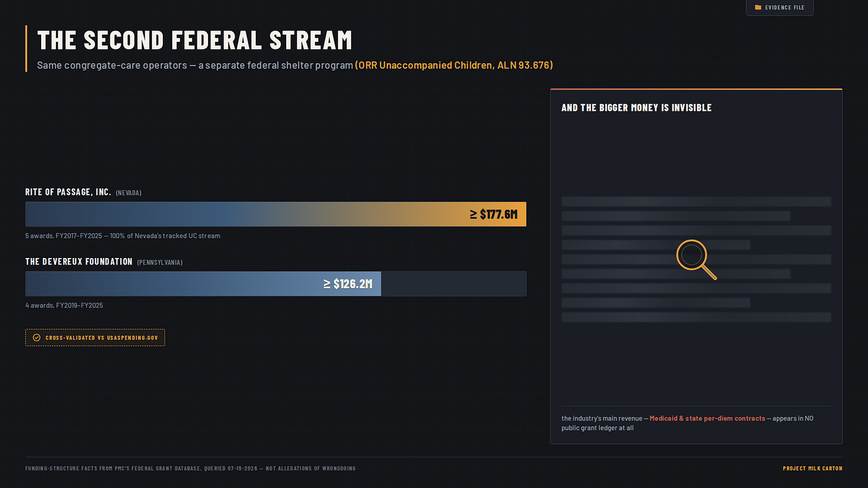Click The Devereux Foundation heading
Viewport: 868px width, 488px height.
tap(79, 262)
